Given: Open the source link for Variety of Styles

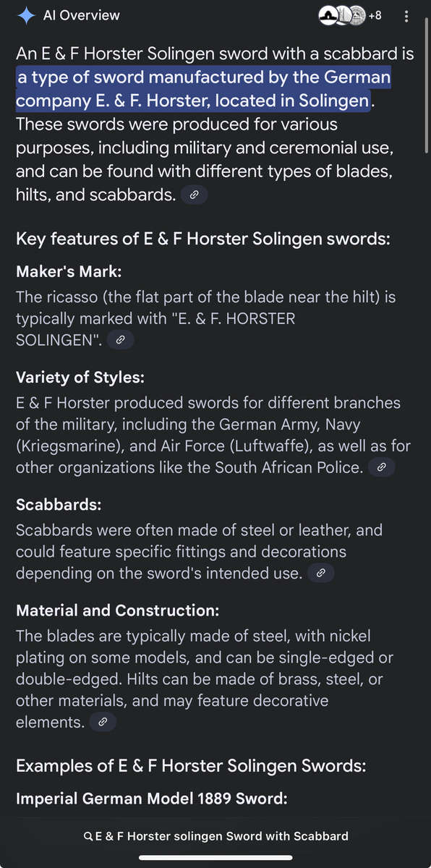Looking at the screenshot, I should click(381, 467).
